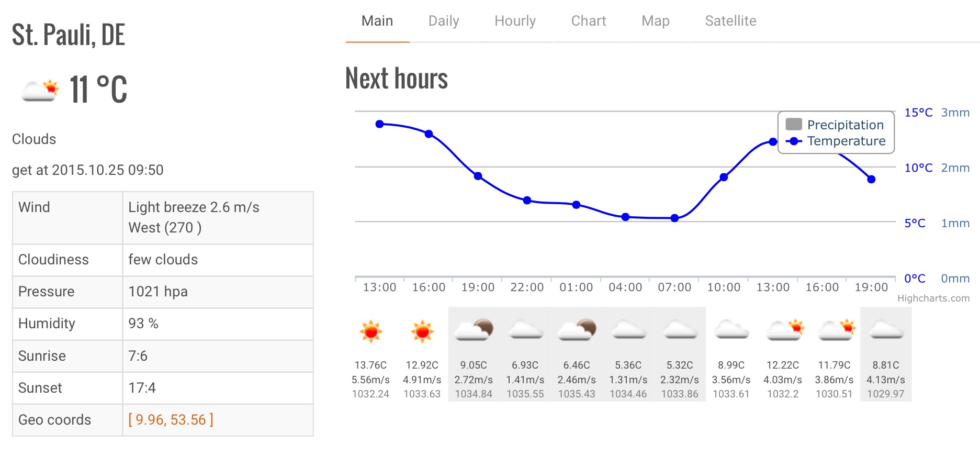This screenshot has height=455, width=980.
Task: Open the geo coords link
Action: click(x=171, y=420)
